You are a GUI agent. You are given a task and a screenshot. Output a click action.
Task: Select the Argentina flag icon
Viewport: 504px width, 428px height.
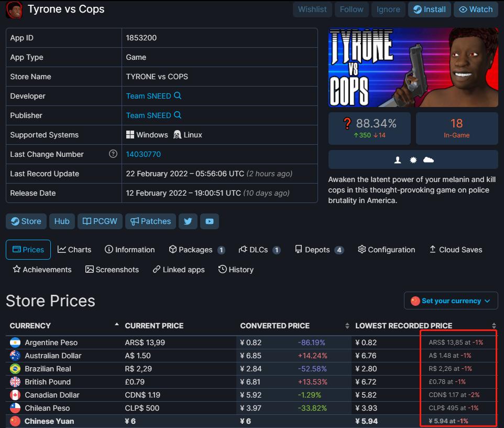point(15,342)
